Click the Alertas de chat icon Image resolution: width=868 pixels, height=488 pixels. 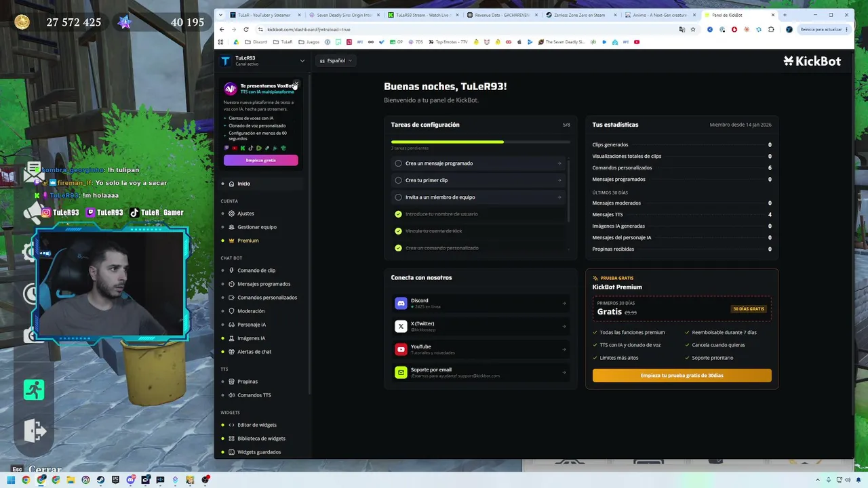tap(231, 352)
